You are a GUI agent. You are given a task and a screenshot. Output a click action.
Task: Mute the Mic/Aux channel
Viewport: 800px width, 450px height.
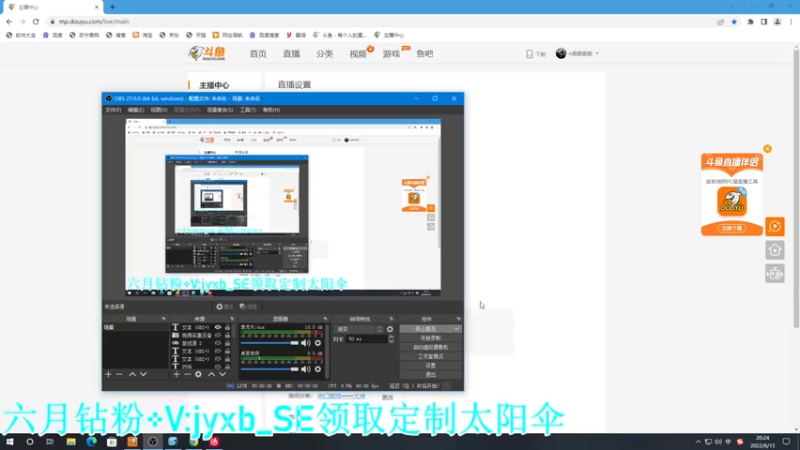pos(306,343)
